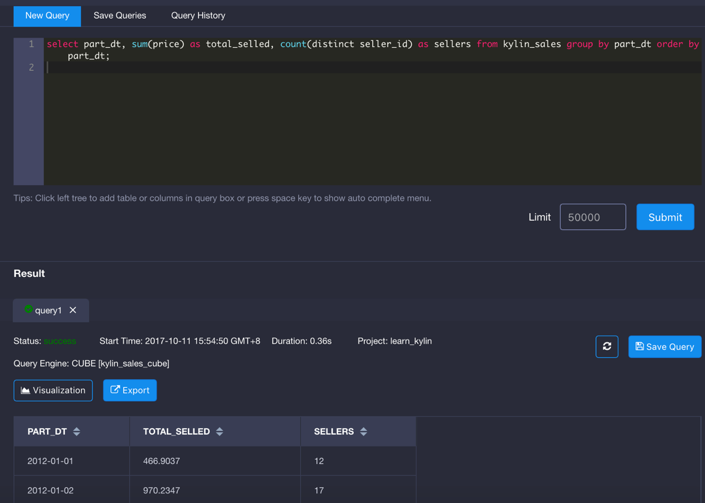This screenshot has height=503, width=705.
Task: Open the Visualization view
Action: (53, 390)
